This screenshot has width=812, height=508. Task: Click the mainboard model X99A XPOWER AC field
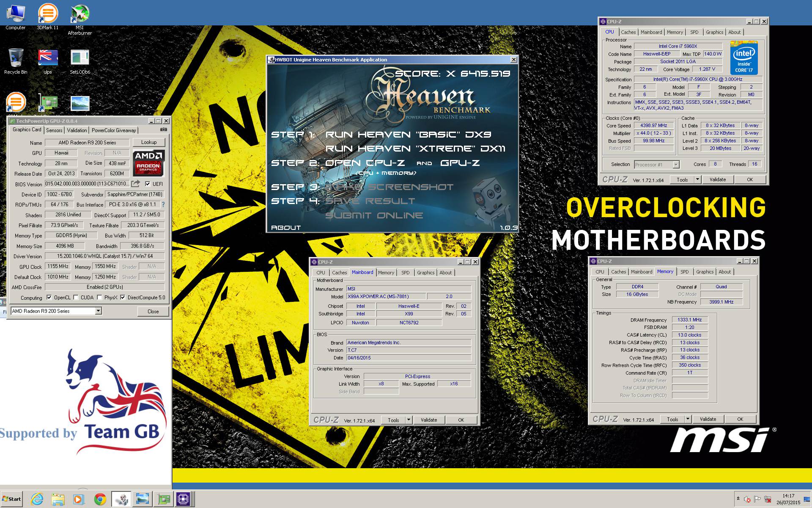click(386, 296)
